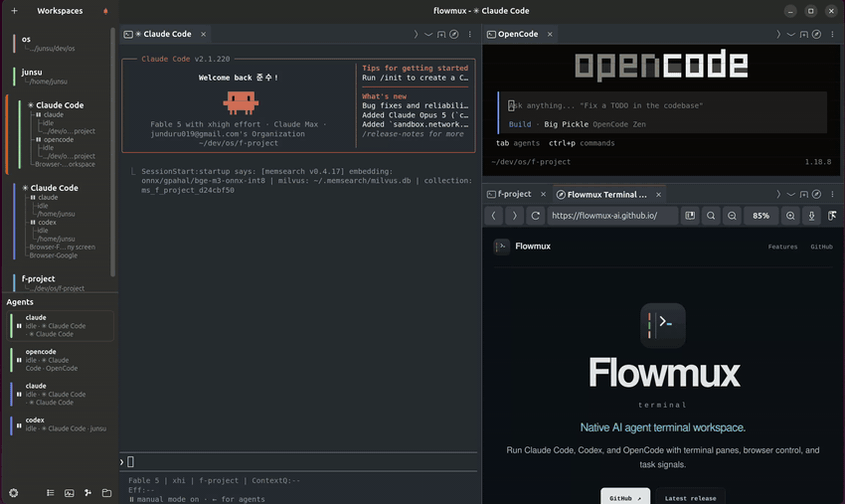Screen dimensions: 845x504
Task: Focus the Claude Code prompt input line
Action: tap(298, 462)
